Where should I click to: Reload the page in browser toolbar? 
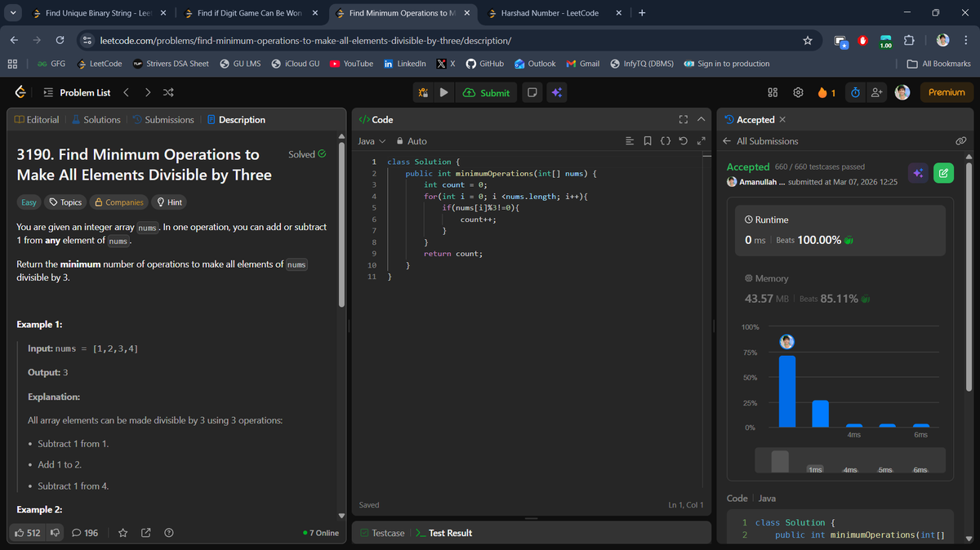60,40
